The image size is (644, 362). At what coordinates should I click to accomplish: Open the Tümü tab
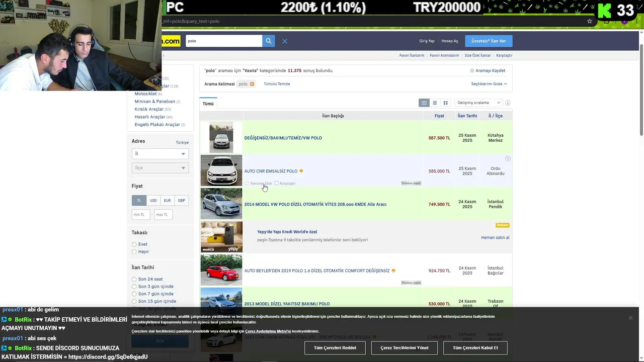208,104
